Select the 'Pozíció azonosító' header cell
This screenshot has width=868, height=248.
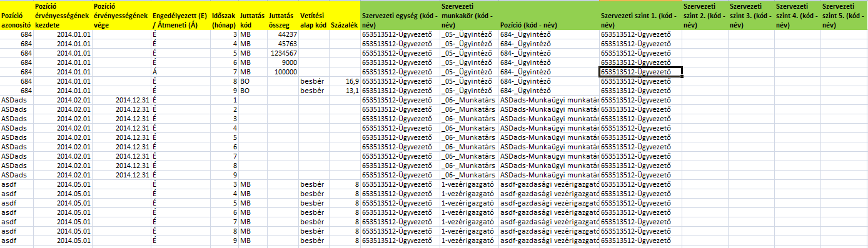pos(17,15)
